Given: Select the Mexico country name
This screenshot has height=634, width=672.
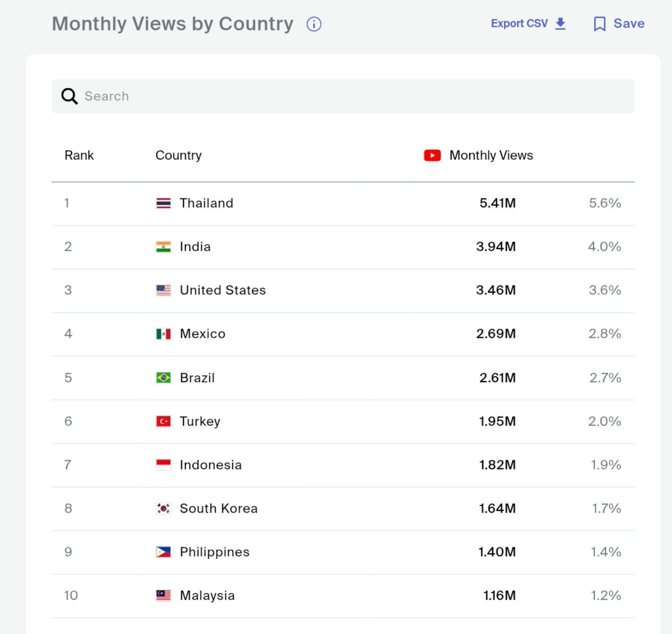Looking at the screenshot, I should (x=202, y=334).
